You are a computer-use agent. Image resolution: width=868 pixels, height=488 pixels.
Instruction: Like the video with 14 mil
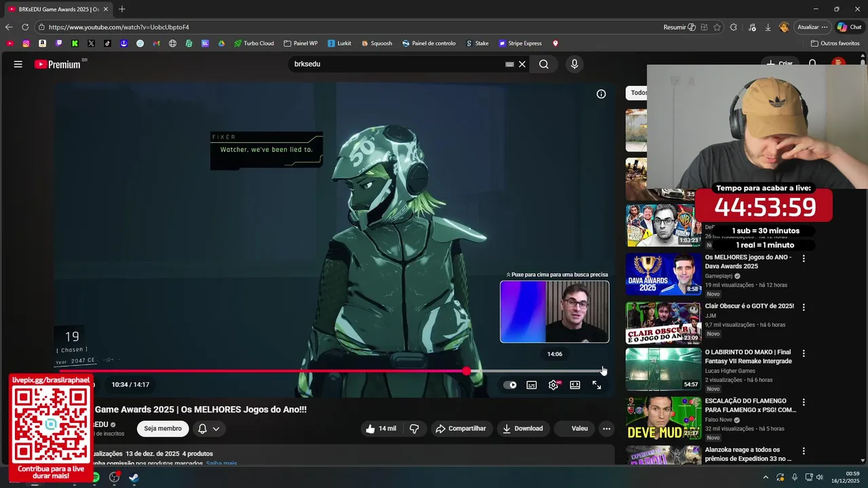click(x=380, y=428)
